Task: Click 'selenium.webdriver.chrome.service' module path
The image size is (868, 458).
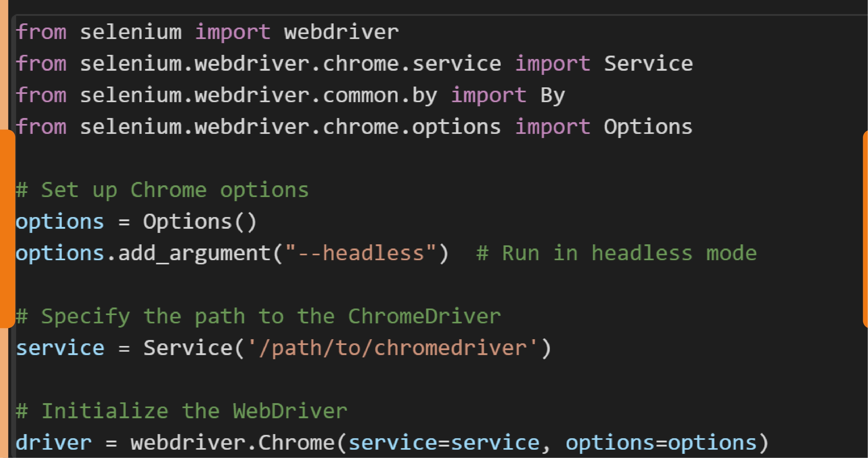Action: point(291,64)
